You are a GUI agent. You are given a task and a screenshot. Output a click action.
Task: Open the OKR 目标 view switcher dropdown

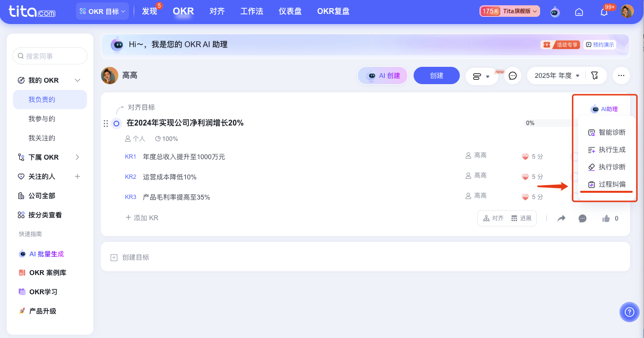tap(102, 11)
